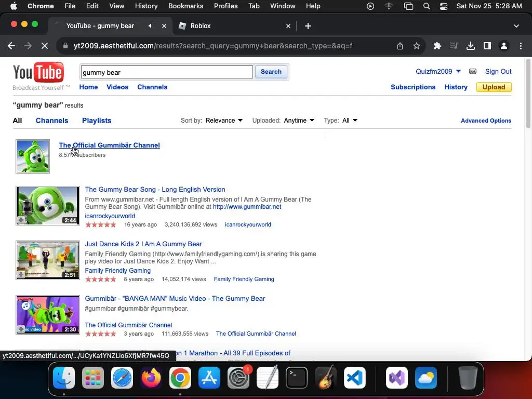Open System Settings in the dock
The width and height of the screenshot is (532, 399).
point(238,378)
